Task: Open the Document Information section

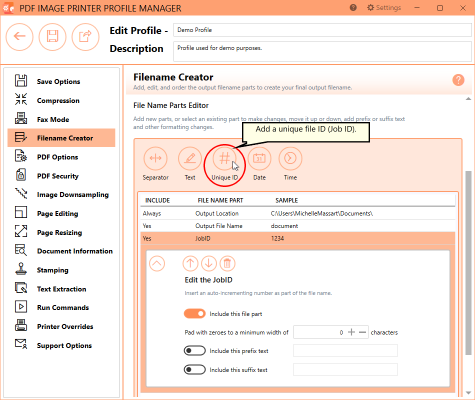Action: click(61, 251)
